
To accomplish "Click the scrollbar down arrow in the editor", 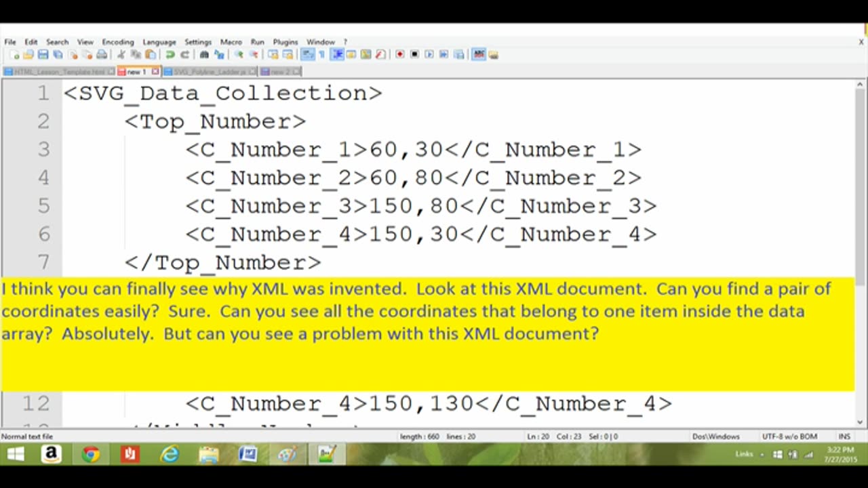I will [x=861, y=422].
